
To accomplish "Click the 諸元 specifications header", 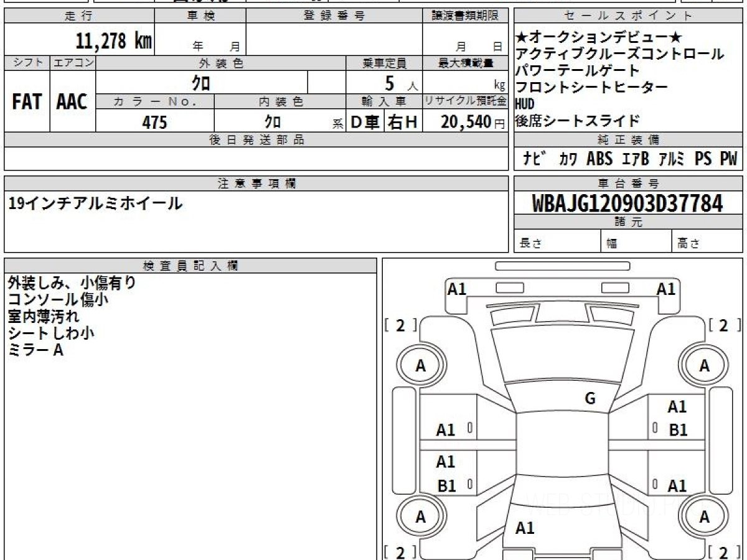I will 628,222.
